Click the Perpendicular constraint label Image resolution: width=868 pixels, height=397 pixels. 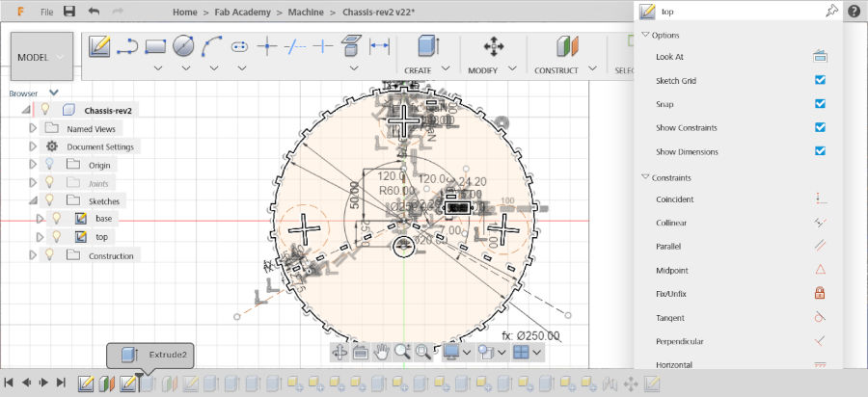(679, 341)
